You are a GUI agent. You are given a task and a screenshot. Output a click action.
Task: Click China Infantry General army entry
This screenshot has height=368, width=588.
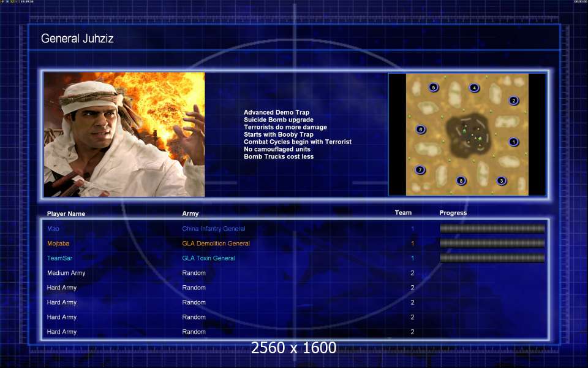[x=214, y=229]
